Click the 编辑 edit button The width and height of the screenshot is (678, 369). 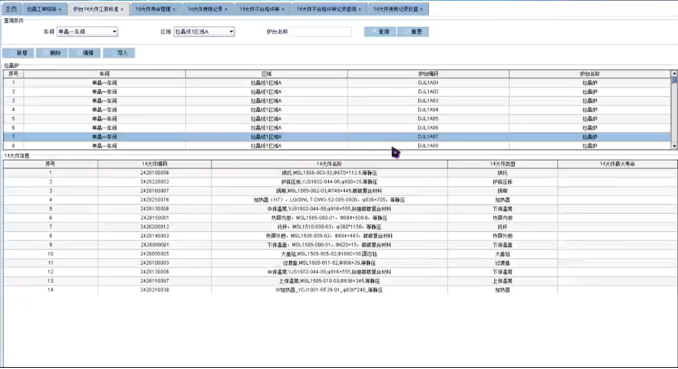[85, 53]
